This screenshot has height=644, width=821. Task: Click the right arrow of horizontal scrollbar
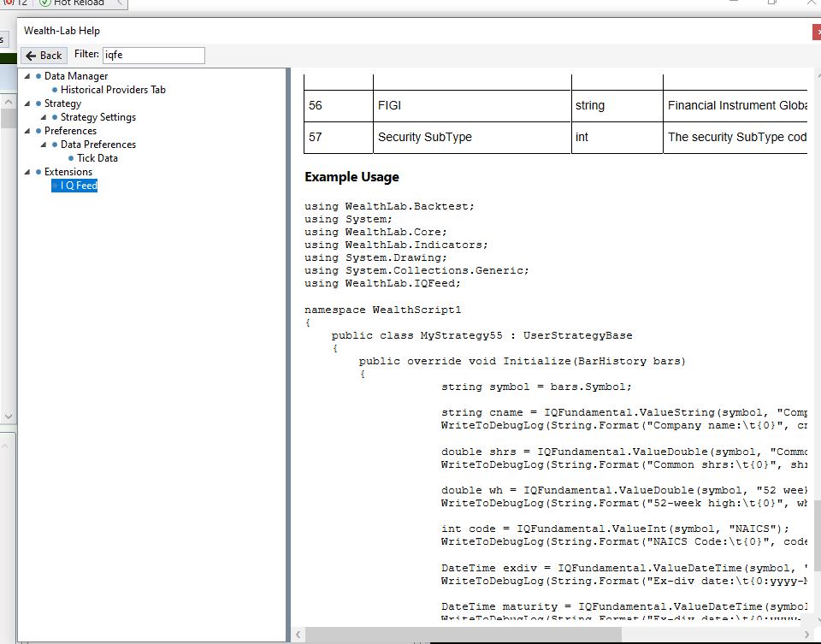(x=806, y=635)
